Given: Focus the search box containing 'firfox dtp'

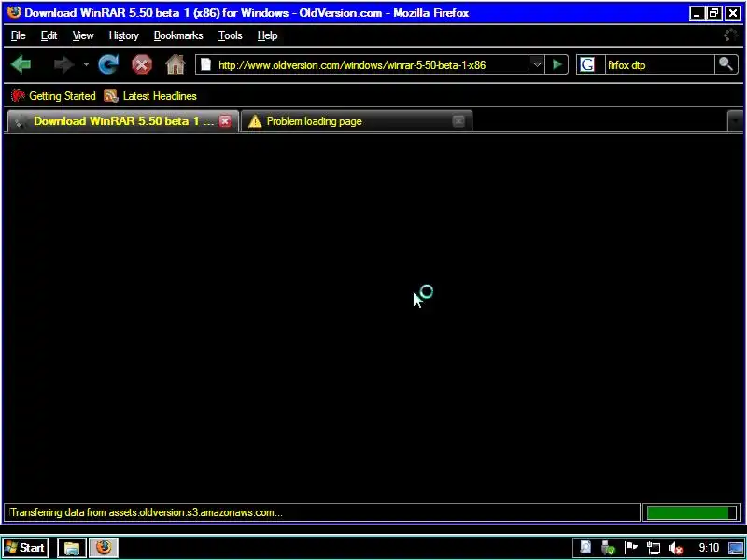Looking at the screenshot, I should click(660, 64).
